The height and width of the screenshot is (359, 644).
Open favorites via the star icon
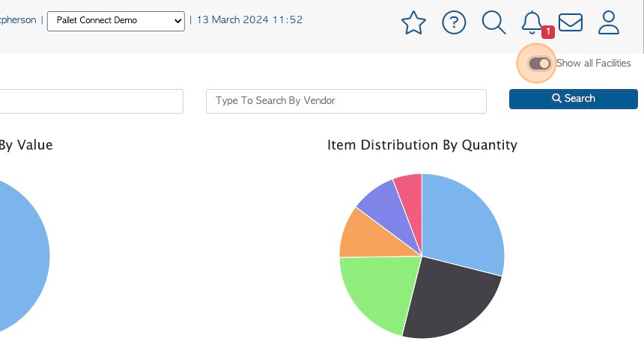tap(413, 22)
